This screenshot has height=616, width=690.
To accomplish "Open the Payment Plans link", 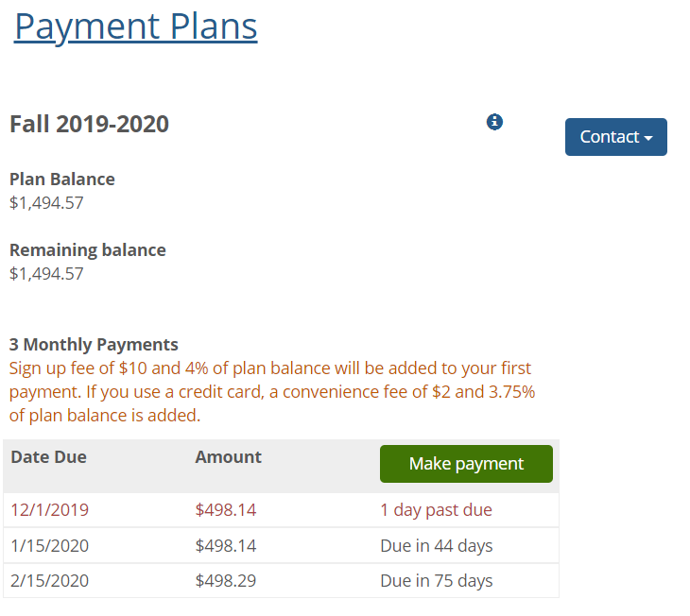I will coord(136,26).
